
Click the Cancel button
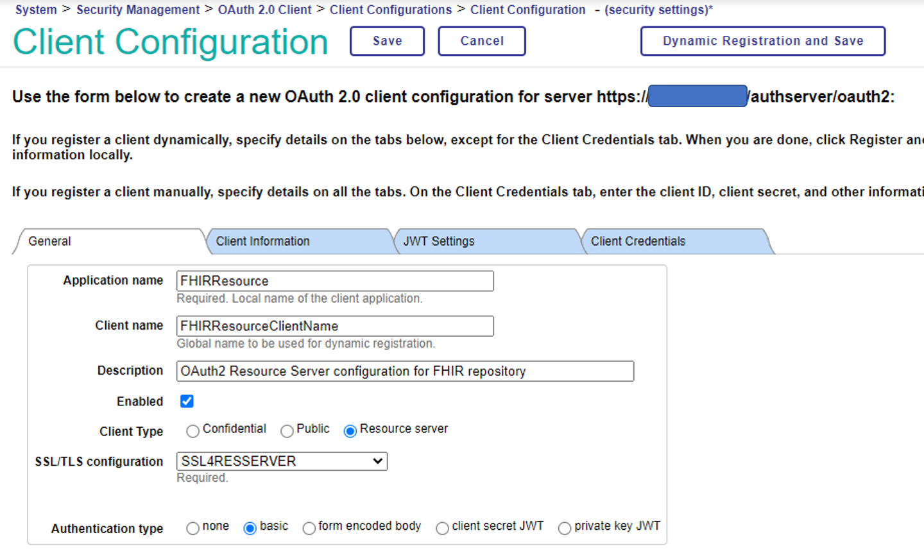[481, 41]
